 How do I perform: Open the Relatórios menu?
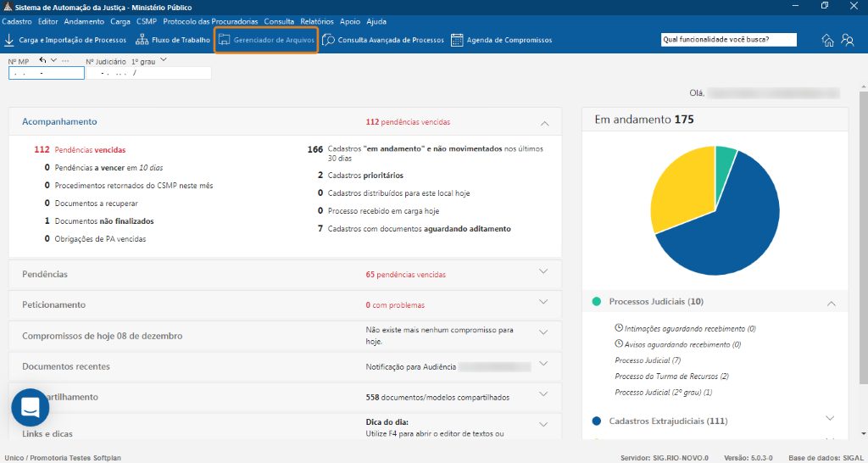pos(317,21)
